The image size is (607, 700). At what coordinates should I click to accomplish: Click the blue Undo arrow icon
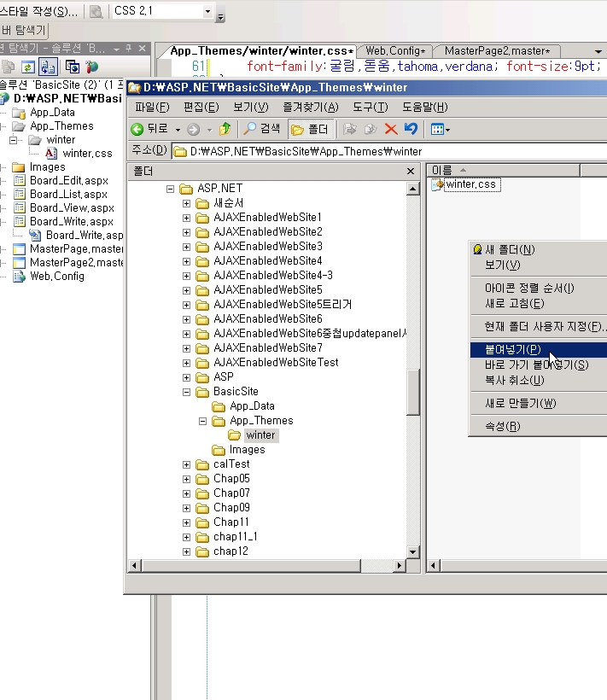click(411, 129)
